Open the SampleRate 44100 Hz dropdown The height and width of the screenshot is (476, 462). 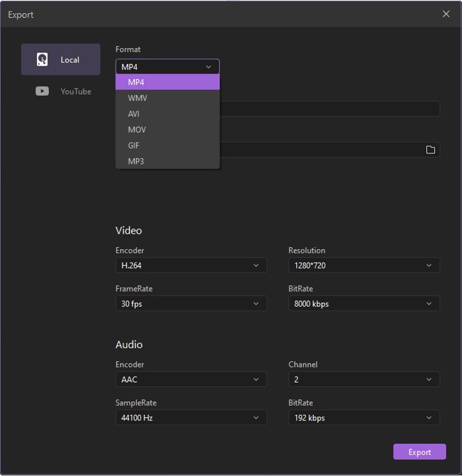point(190,418)
